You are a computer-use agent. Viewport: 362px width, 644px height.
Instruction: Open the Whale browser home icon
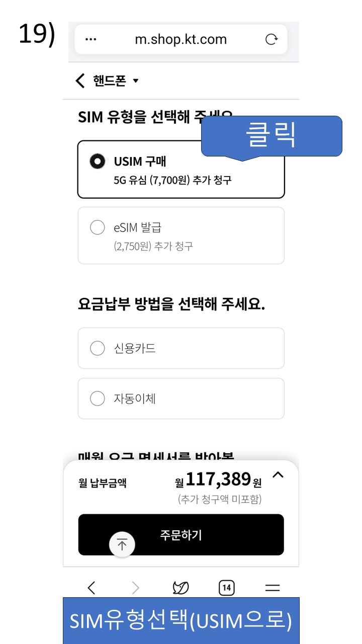[180, 587]
